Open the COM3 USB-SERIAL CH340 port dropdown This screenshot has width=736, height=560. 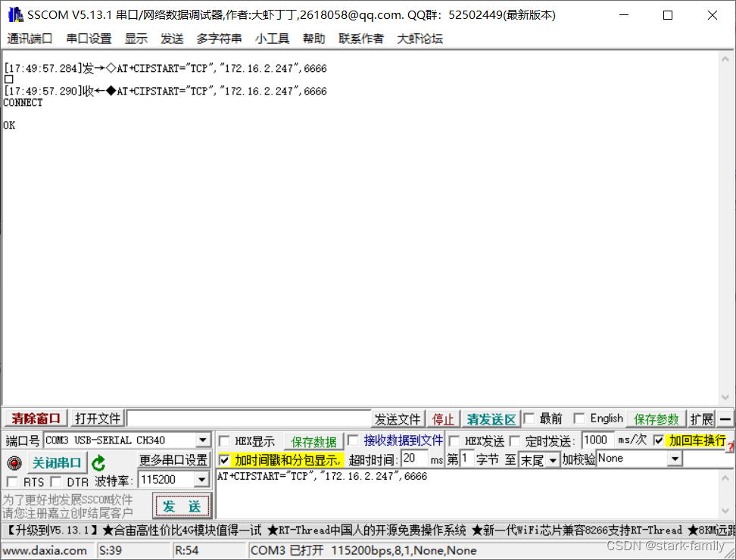tap(202, 440)
